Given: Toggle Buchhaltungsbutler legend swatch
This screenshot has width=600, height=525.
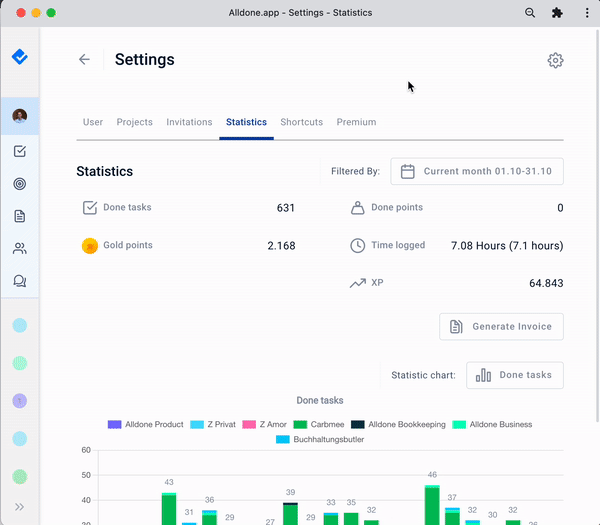Looking at the screenshot, I should [x=283, y=439].
